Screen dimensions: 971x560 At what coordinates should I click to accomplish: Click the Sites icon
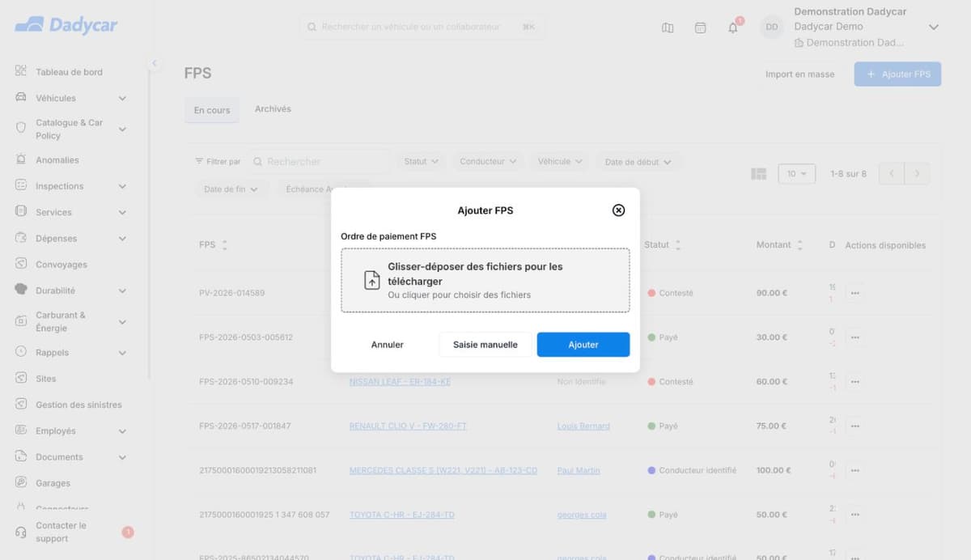[21, 378]
